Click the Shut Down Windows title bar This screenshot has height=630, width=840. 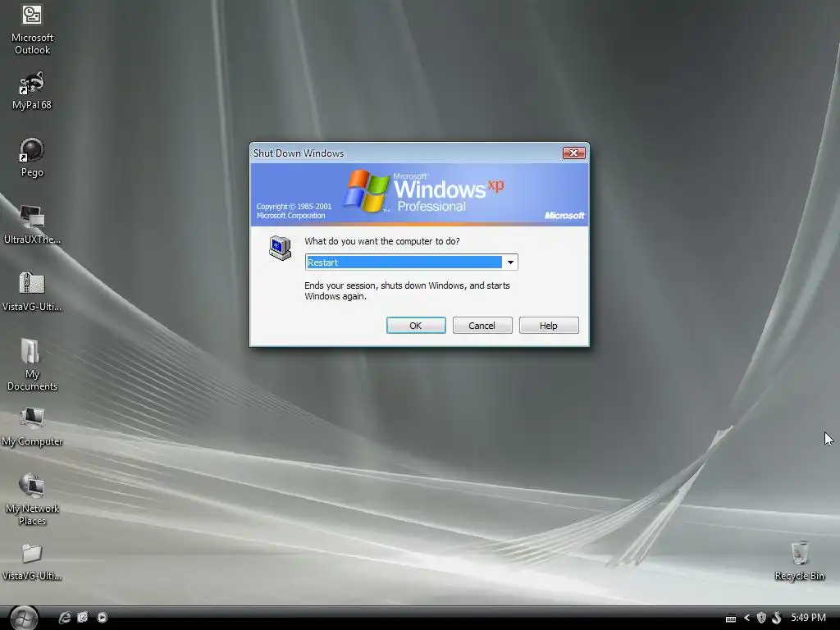tap(405, 153)
